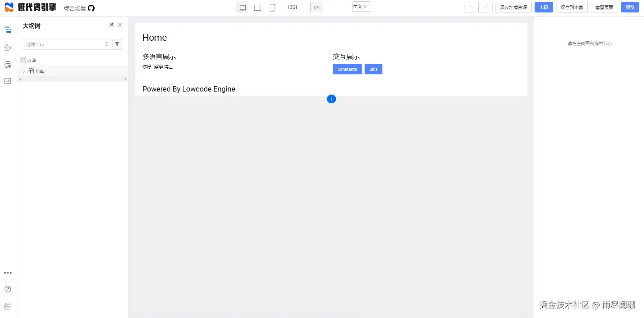
Task: Expand the 页面 tree node chevron
Action: coord(24,71)
